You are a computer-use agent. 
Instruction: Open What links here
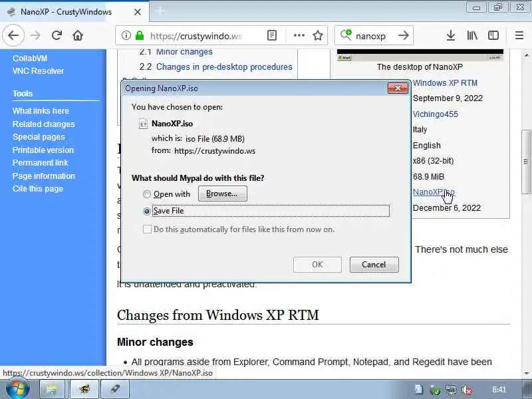(x=41, y=111)
